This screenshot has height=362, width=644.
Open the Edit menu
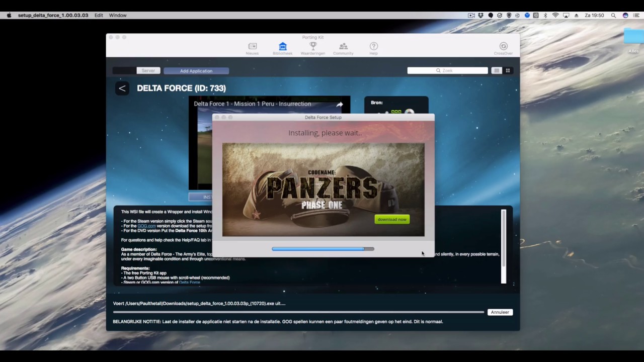click(x=99, y=16)
